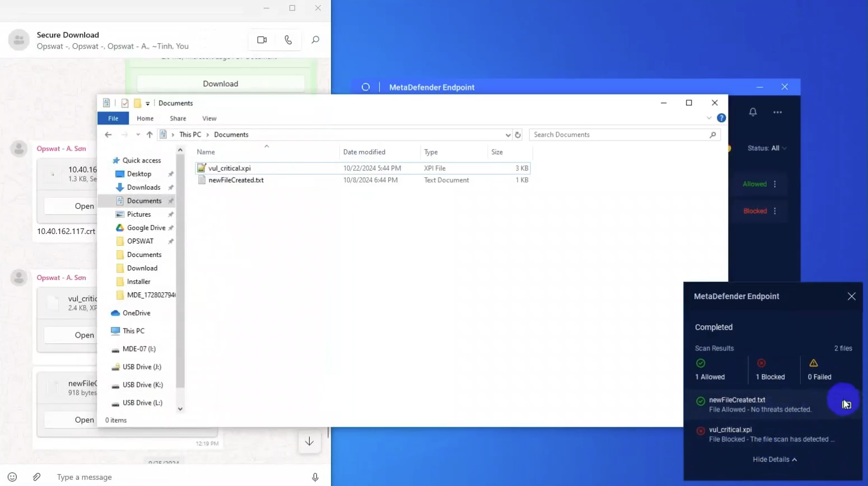Refresh the Documents folder view

click(518, 135)
